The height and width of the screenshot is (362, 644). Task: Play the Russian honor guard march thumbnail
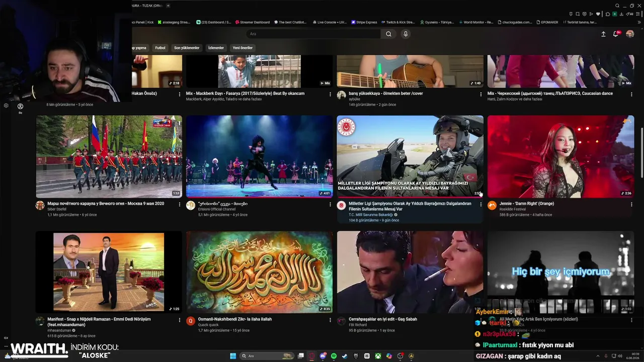[109, 156]
